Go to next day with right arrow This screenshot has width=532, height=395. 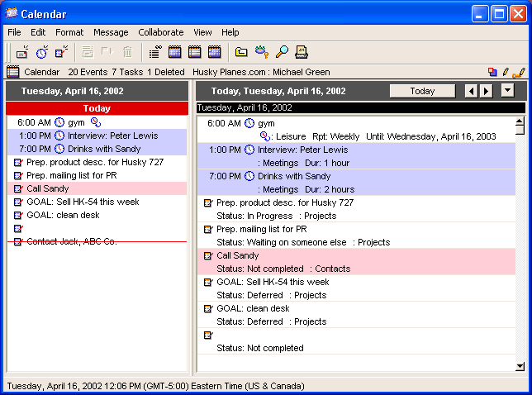tap(487, 91)
